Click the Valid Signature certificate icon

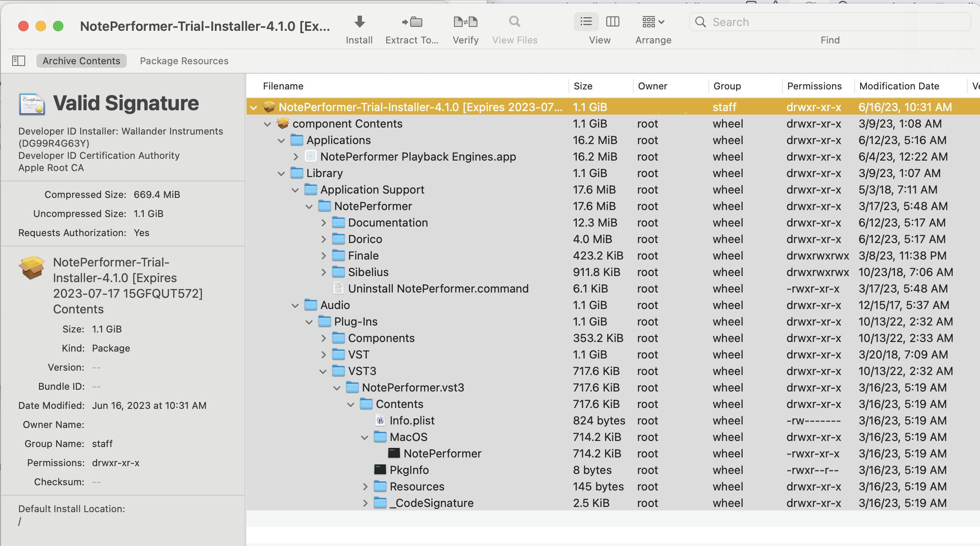coord(32,104)
